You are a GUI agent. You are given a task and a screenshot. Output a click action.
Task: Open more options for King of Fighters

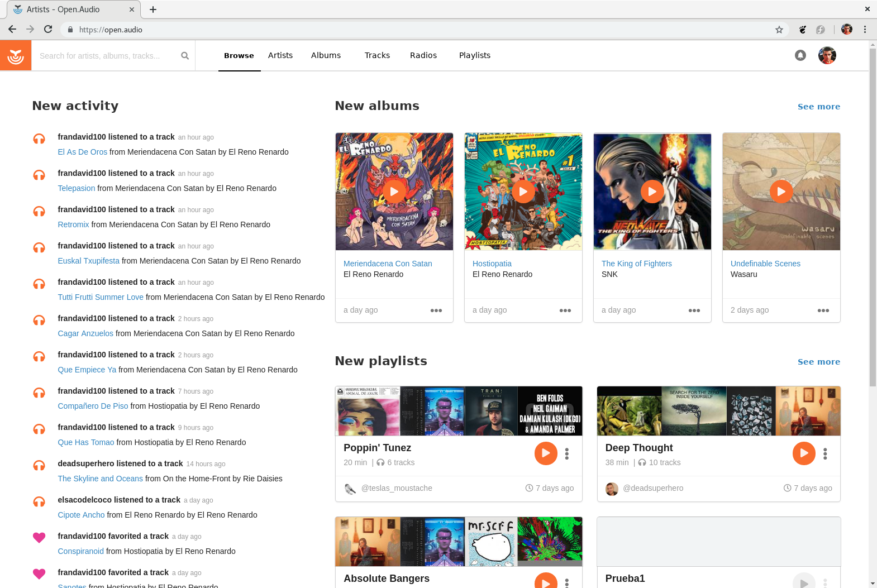[694, 310]
